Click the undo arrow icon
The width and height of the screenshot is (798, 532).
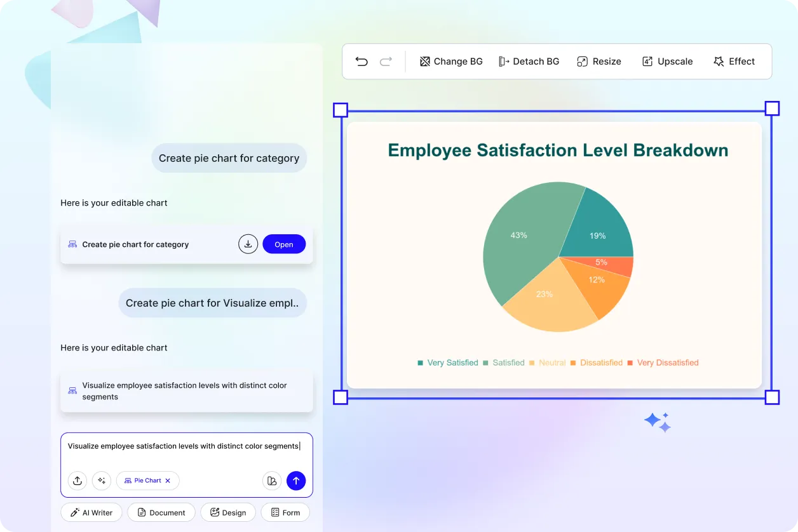(362, 62)
